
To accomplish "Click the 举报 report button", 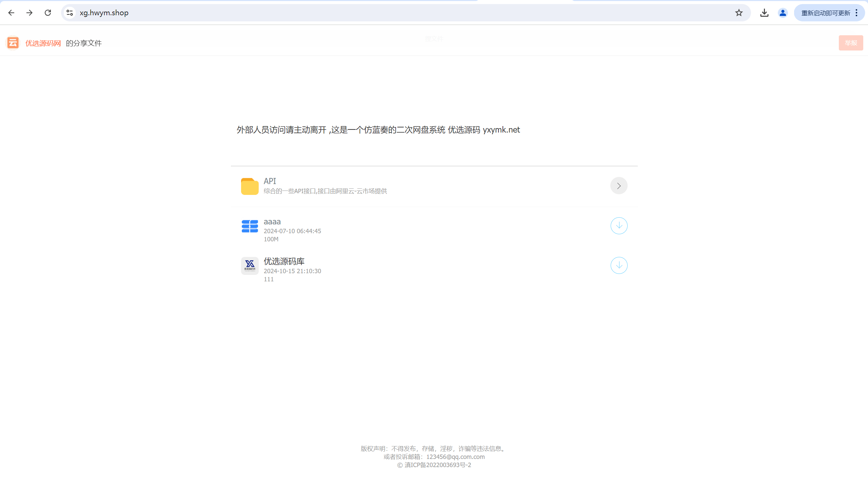I will (851, 43).
